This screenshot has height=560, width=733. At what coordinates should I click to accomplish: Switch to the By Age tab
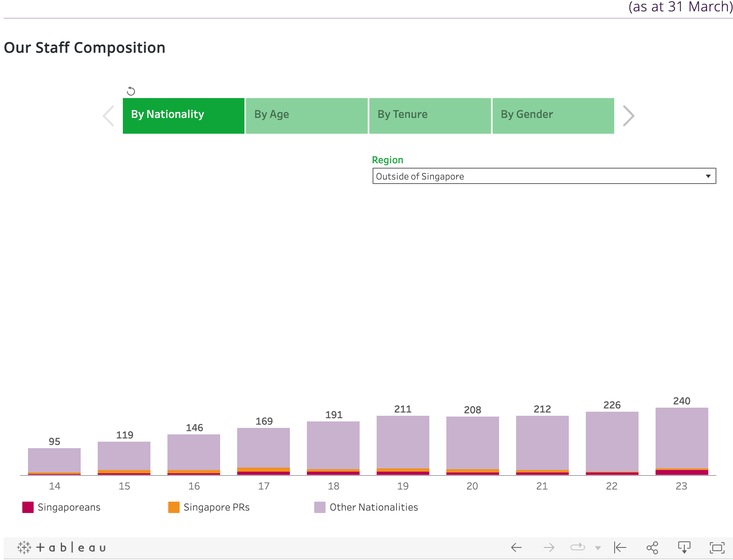[307, 116]
